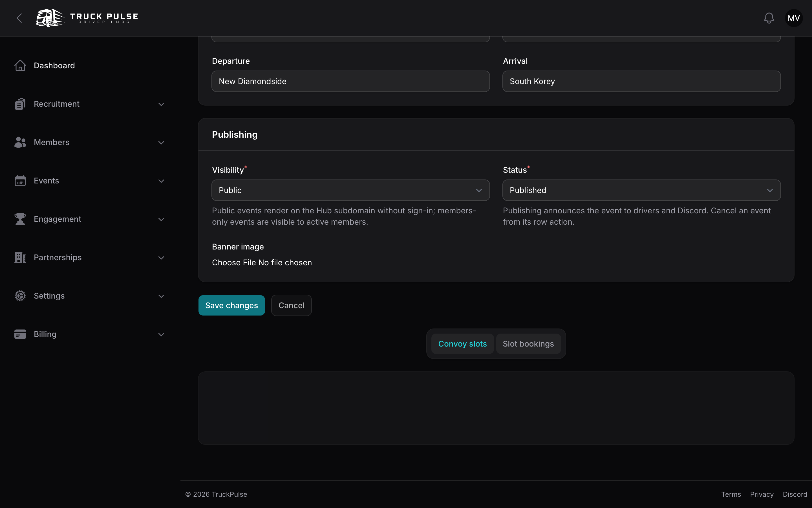812x508 pixels.
Task: Click the Partnerships building icon
Action: tap(20, 257)
